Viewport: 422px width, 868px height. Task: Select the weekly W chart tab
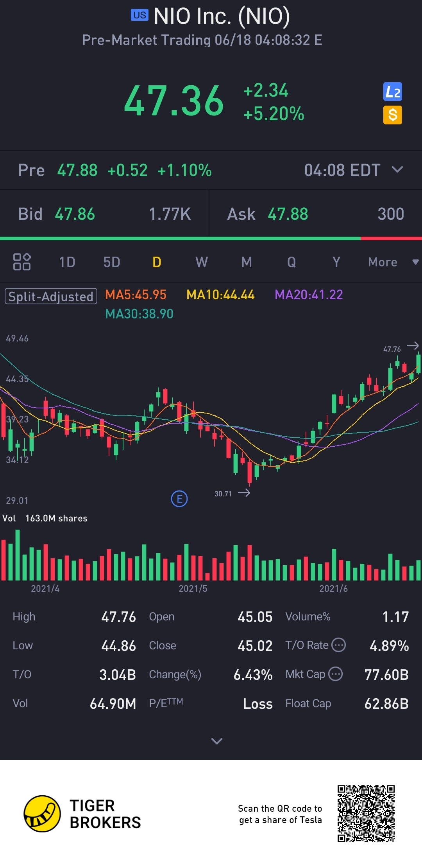(x=202, y=262)
